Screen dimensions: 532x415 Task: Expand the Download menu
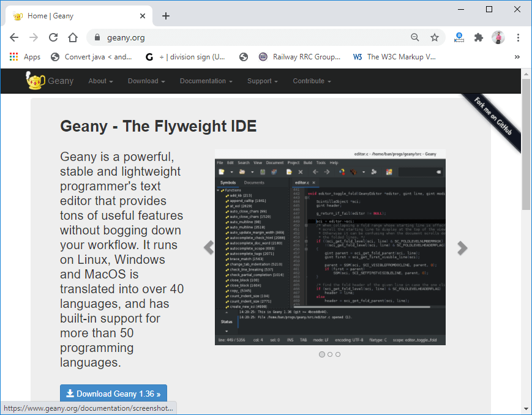(146, 81)
